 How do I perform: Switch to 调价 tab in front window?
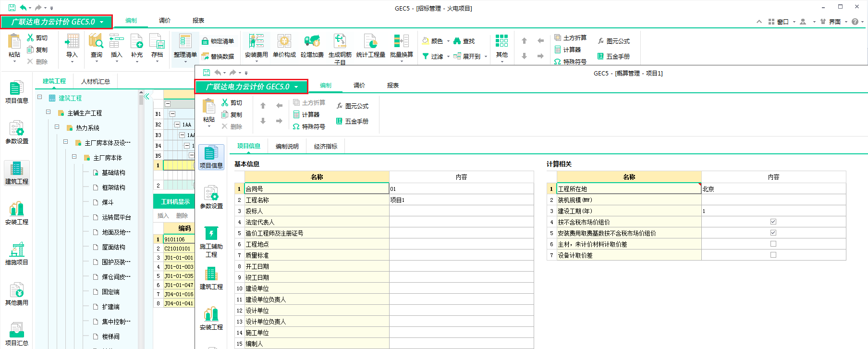click(x=359, y=86)
